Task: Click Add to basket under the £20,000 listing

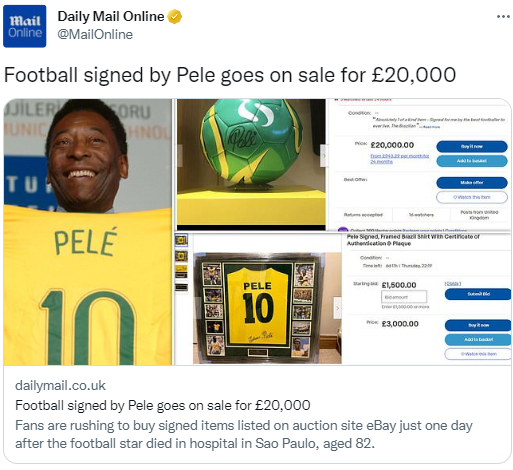Action: pyautogui.click(x=472, y=161)
